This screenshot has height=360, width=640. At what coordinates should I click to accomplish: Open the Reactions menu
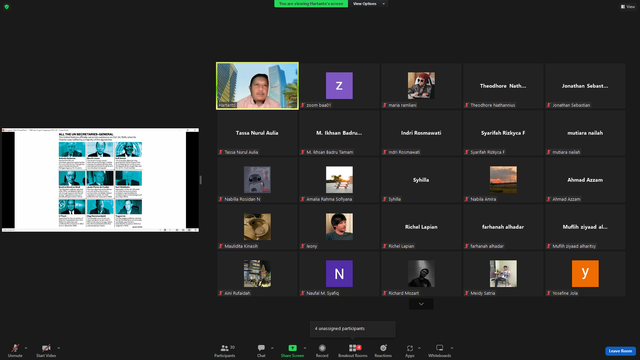click(x=383, y=350)
